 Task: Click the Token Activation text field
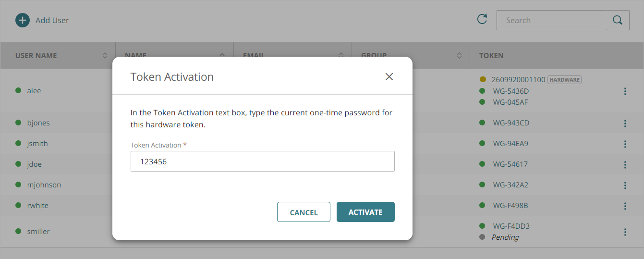click(262, 162)
